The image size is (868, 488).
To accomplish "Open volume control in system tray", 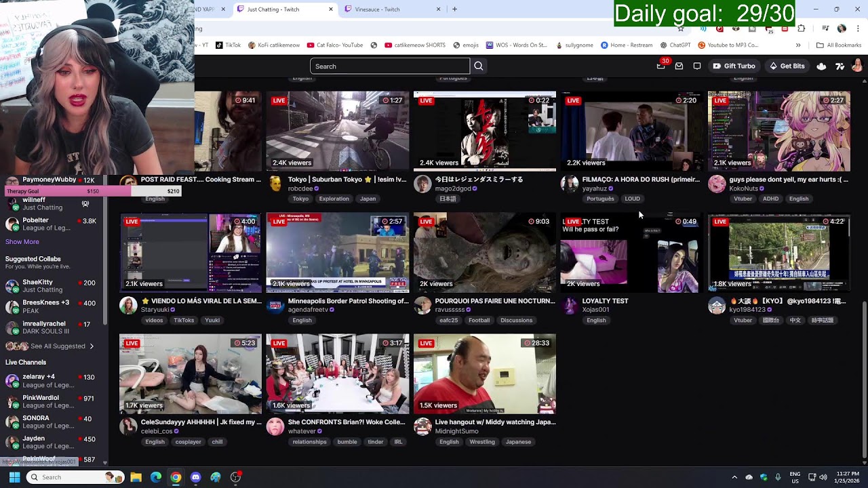I will (x=823, y=477).
